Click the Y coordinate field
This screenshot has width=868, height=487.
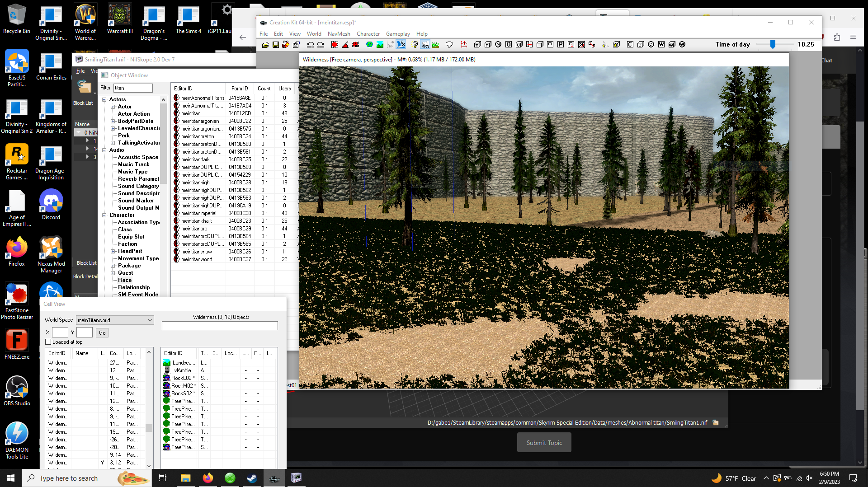click(85, 332)
